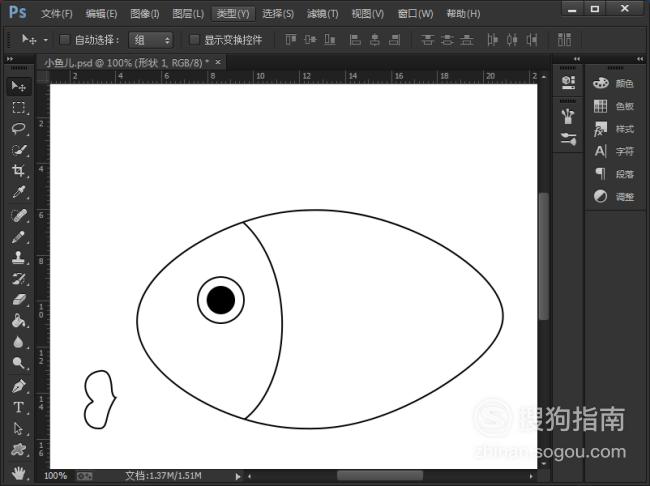Click distribute left edges icon
Screen dimensions: 650x486
pyautogui.click(x=492, y=40)
